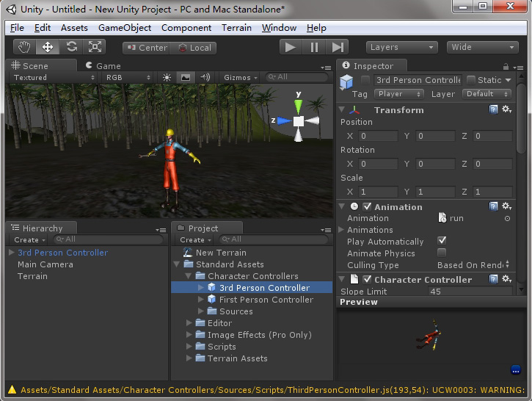Image resolution: width=532 pixels, height=401 pixels.
Task: Select the Hand tool
Action: tap(24, 47)
